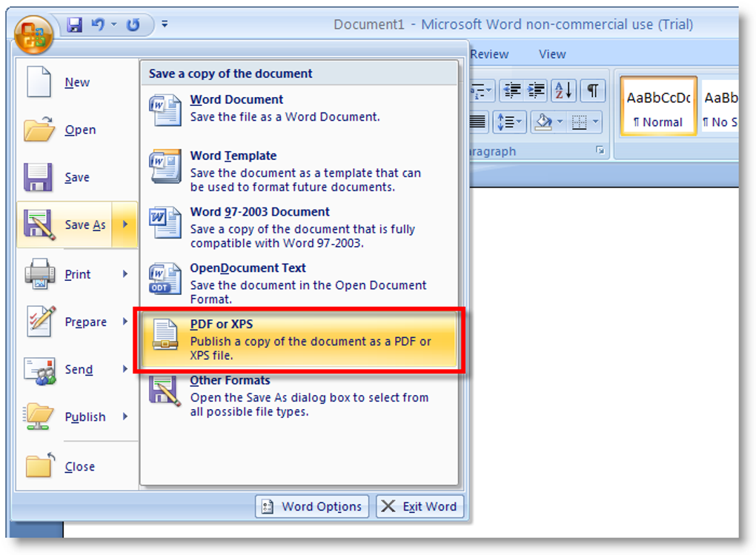Screen dimensions: 756x555
Task: Click the Word Options button
Action: [312, 507]
